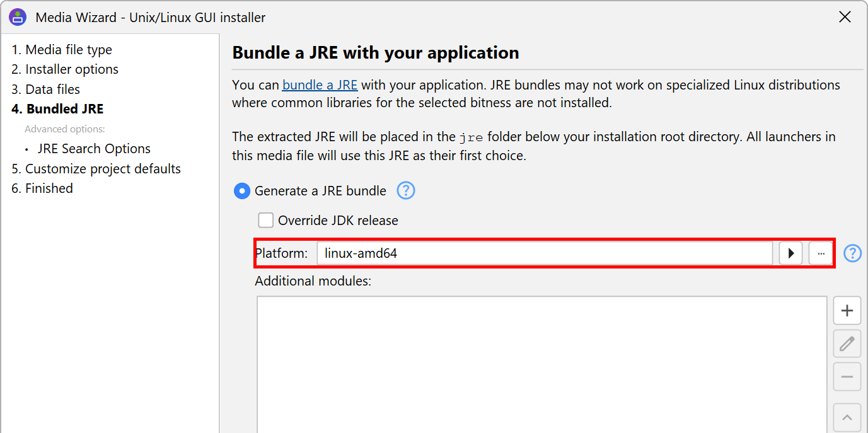
Task: Open the Data files step
Action: [45, 89]
